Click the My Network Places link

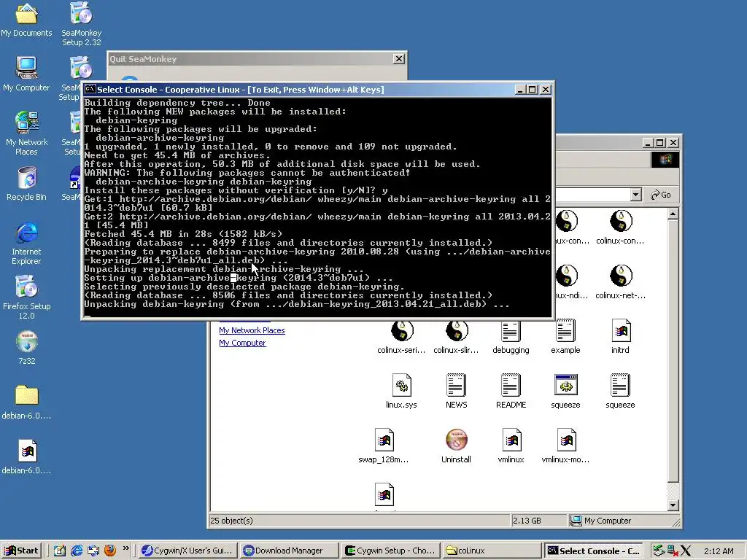pyautogui.click(x=252, y=330)
